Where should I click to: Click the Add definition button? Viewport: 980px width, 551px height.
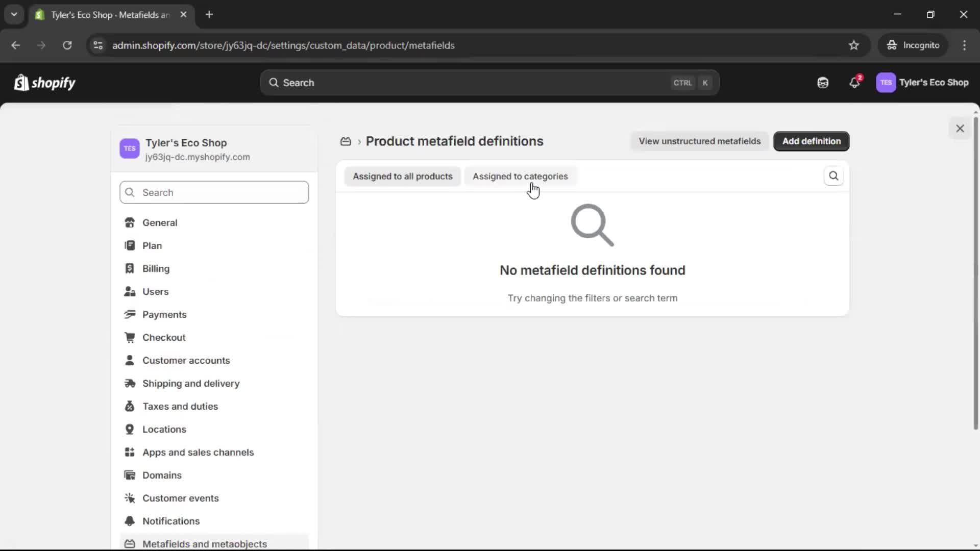pos(811,141)
